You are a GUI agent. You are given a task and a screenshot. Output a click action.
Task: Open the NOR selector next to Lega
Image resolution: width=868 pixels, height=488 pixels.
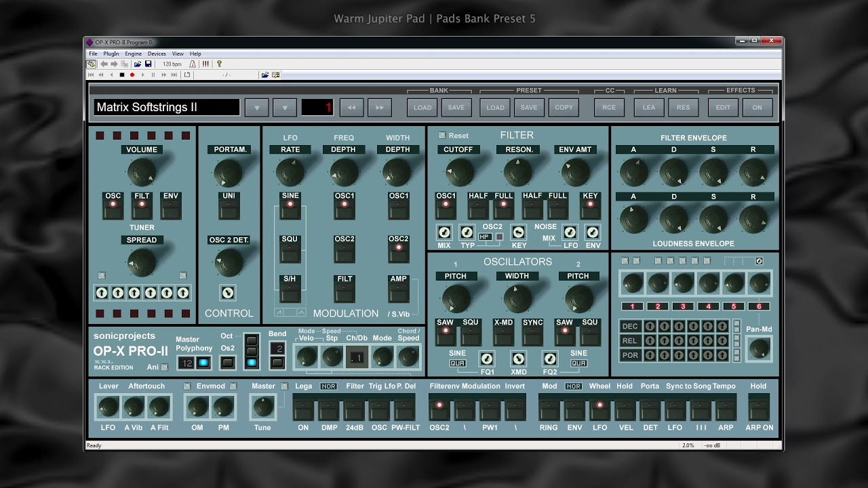[x=328, y=386]
